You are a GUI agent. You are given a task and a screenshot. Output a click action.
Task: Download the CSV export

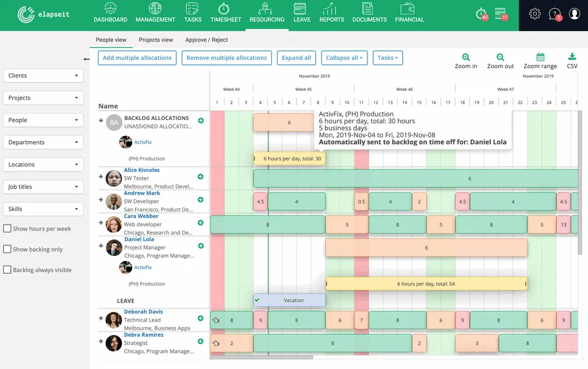tap(572, 61)
